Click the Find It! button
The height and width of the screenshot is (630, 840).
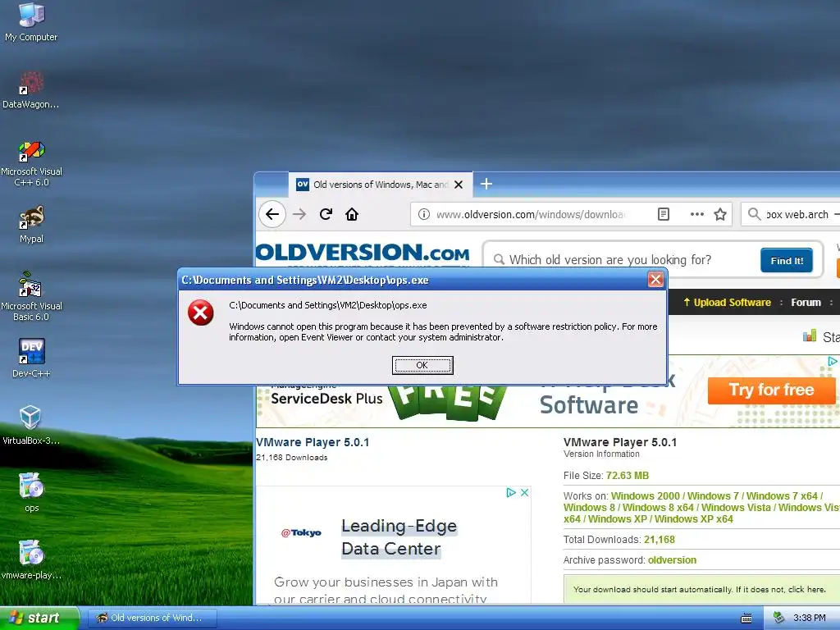coord(787,260)
